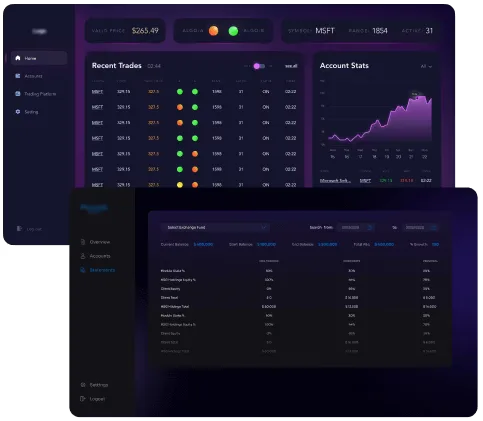This screenshot has width=483, height=421.
Task: Click the Home house icon in sidebar
Action: pyautogui.click(x=18, y=58)
